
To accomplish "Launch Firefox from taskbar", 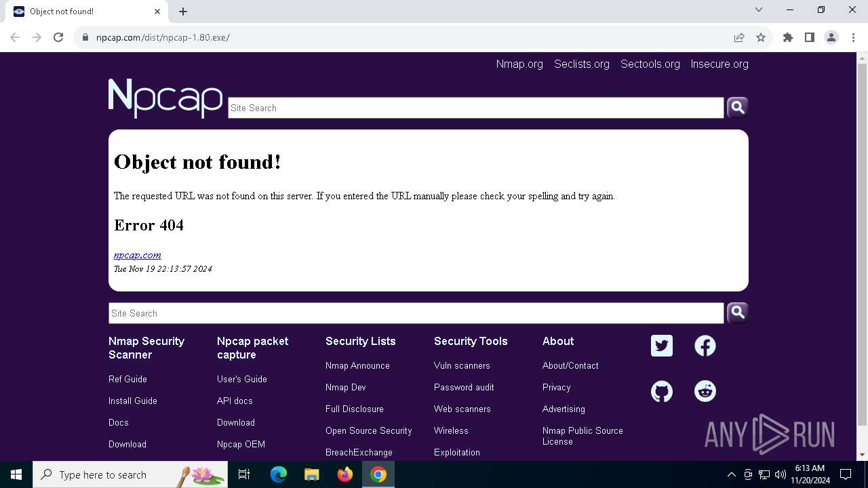I will click(345, 474).
